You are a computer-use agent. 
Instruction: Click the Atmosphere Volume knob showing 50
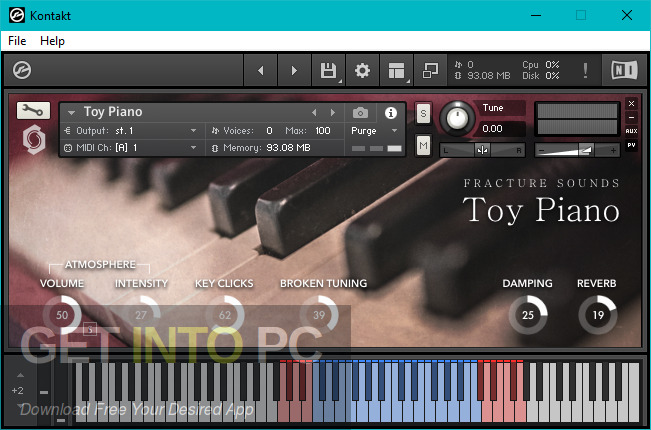coord(62,315)
